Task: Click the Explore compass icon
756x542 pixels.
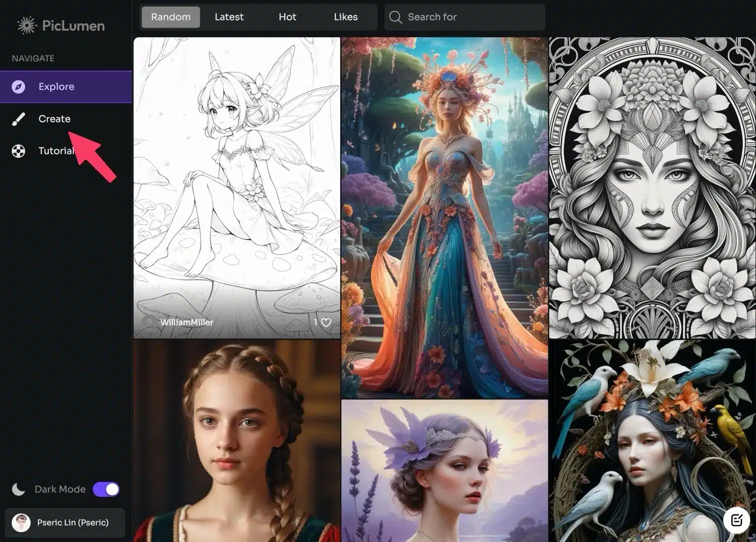Action: pyautogui.click(x=19, y=87)
